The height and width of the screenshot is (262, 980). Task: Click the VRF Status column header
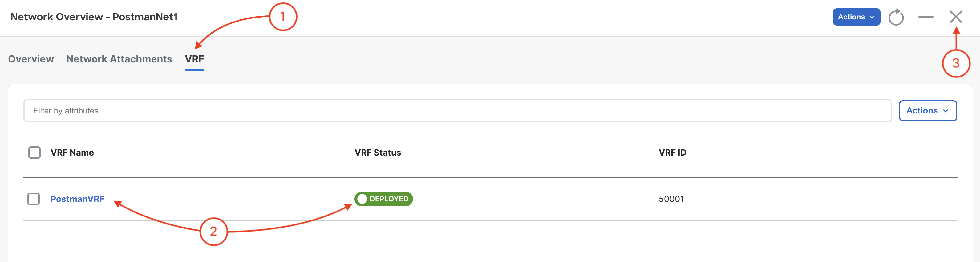click(378, 153)
